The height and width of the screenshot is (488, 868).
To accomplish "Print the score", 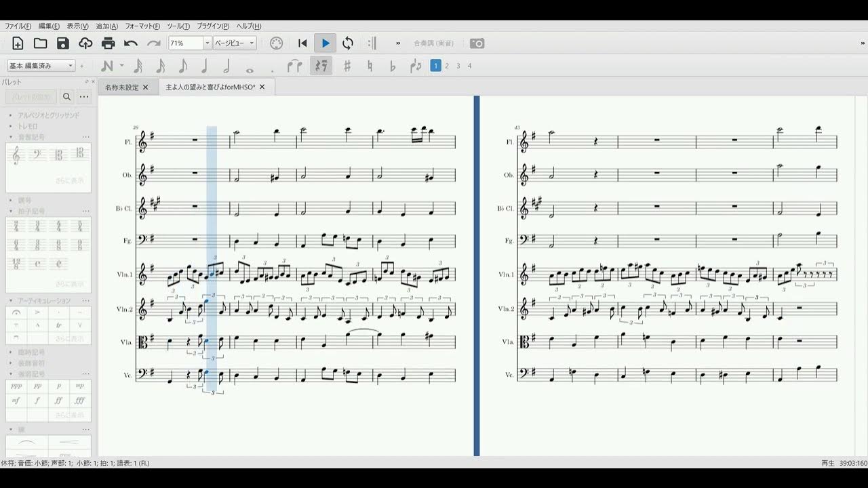I will point(108,43).
